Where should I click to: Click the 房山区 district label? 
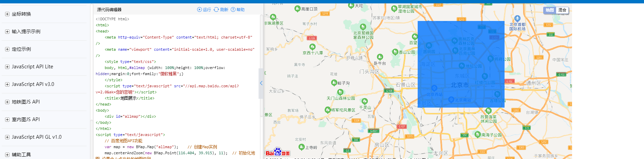(382, 144)
